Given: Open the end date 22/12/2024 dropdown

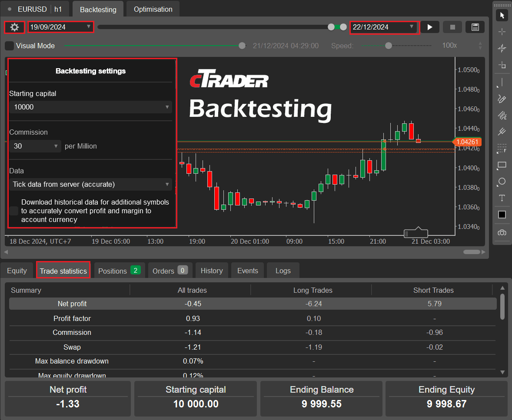Looking at the screenshot, I should [x=384, y=27].
